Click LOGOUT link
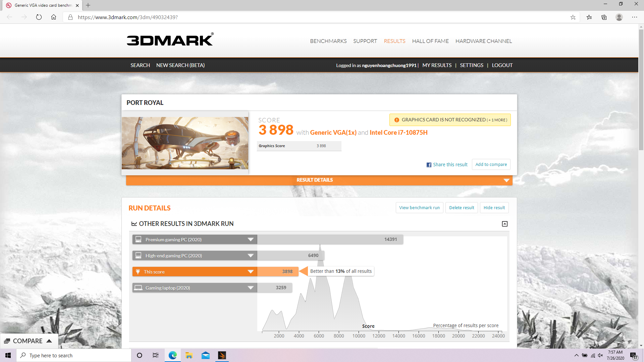The image size is (644, 362). click(x=502, y=65)
